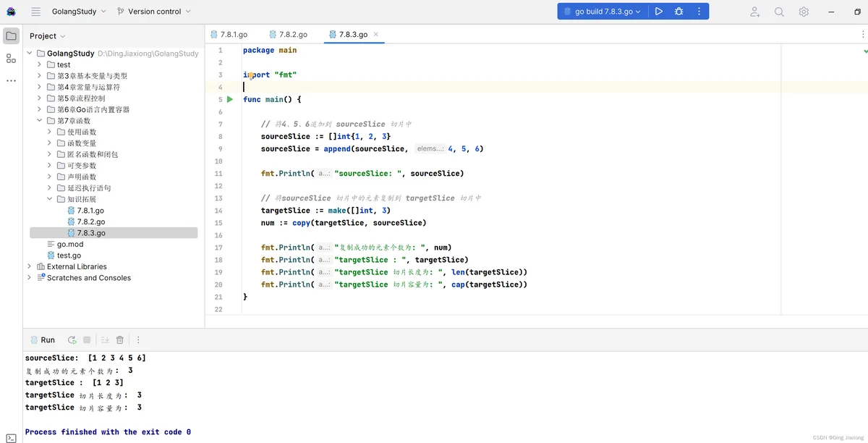Viewport: 868px width, 443px height.
Task: Open the Project view mode dropdown
Action: click(x=48, y=36)
